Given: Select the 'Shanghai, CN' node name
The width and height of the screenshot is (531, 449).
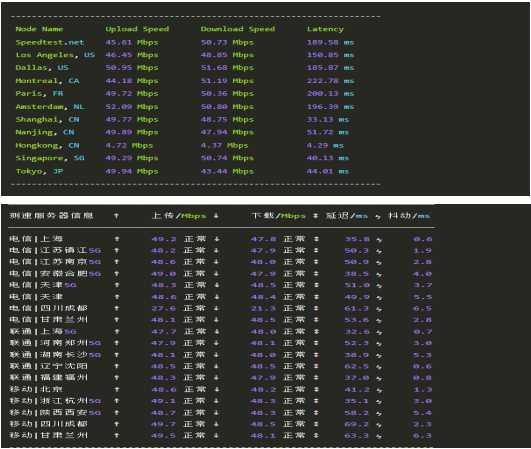Looking at the screenshot, I should [x=47, y=120].
